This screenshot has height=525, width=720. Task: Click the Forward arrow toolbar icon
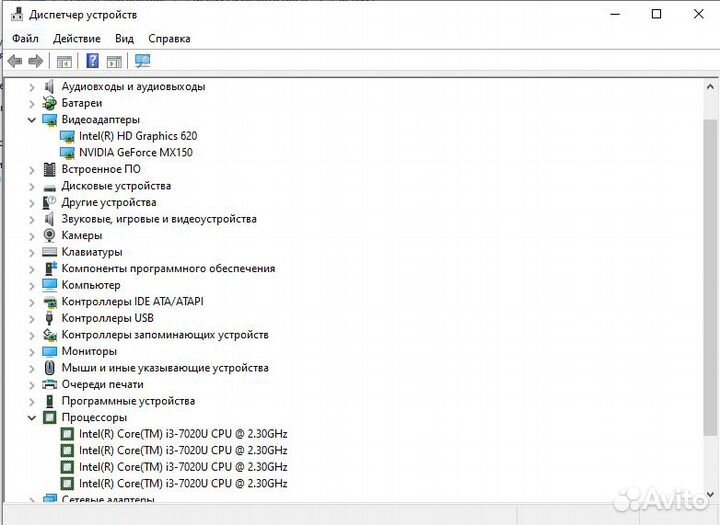point(36,61)
